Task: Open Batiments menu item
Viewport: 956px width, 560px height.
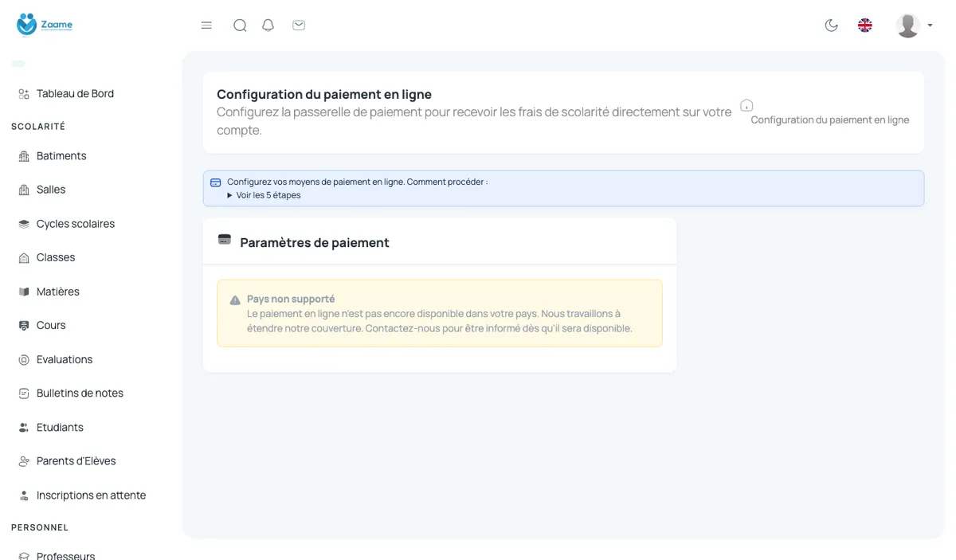Action: [61, 156]
